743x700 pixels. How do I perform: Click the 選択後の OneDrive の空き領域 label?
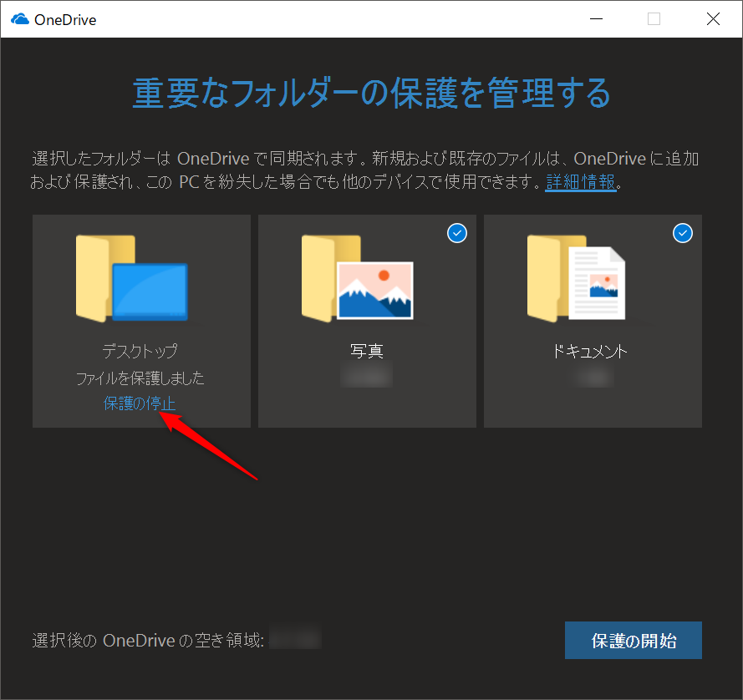coord(148,641)
